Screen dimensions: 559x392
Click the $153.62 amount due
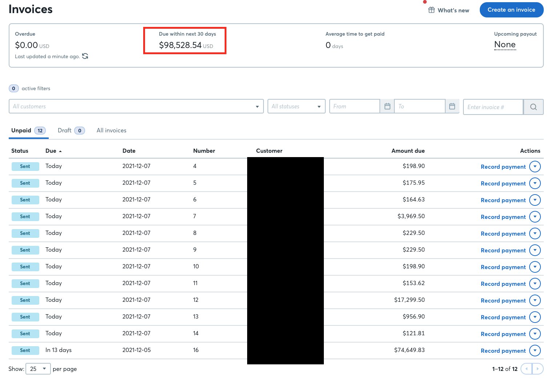coord(414,283)
